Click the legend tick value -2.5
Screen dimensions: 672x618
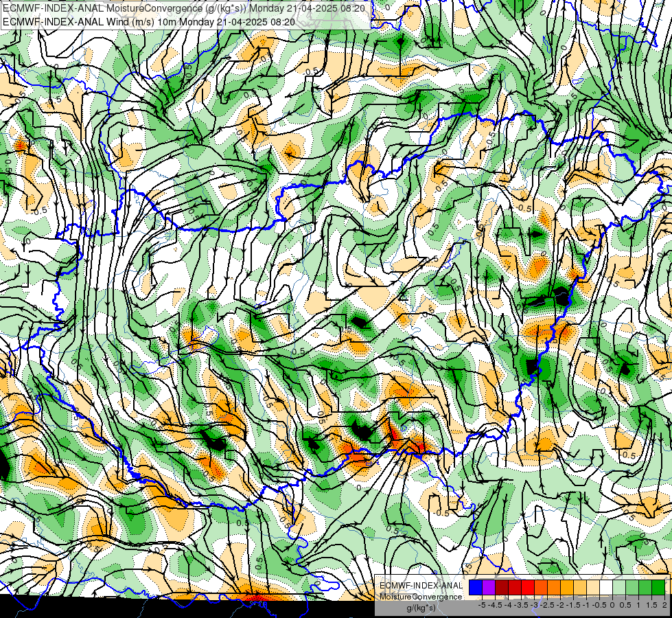pyautogui.click(x=547, y=605)
